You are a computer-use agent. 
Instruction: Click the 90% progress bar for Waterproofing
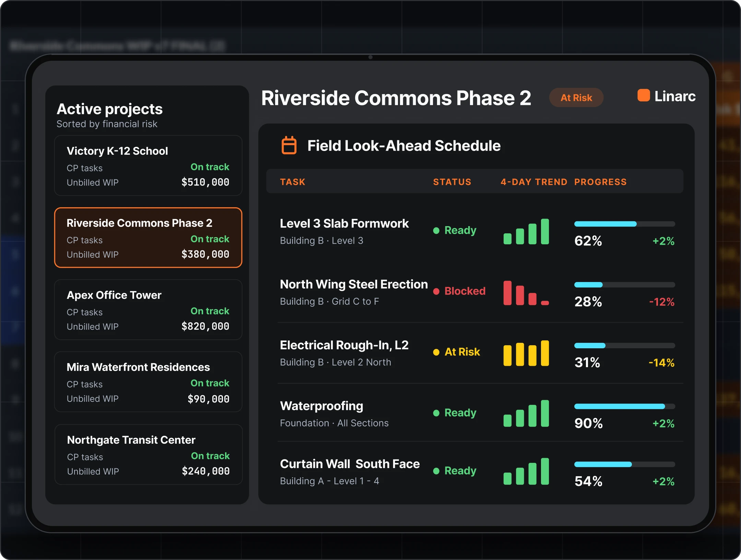[625, 406]
